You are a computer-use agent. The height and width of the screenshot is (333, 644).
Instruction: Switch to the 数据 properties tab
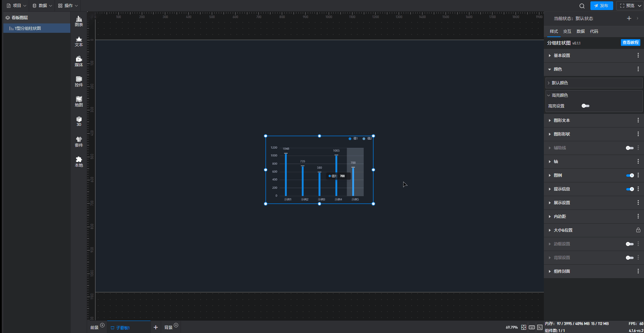[x=580, y=31]
